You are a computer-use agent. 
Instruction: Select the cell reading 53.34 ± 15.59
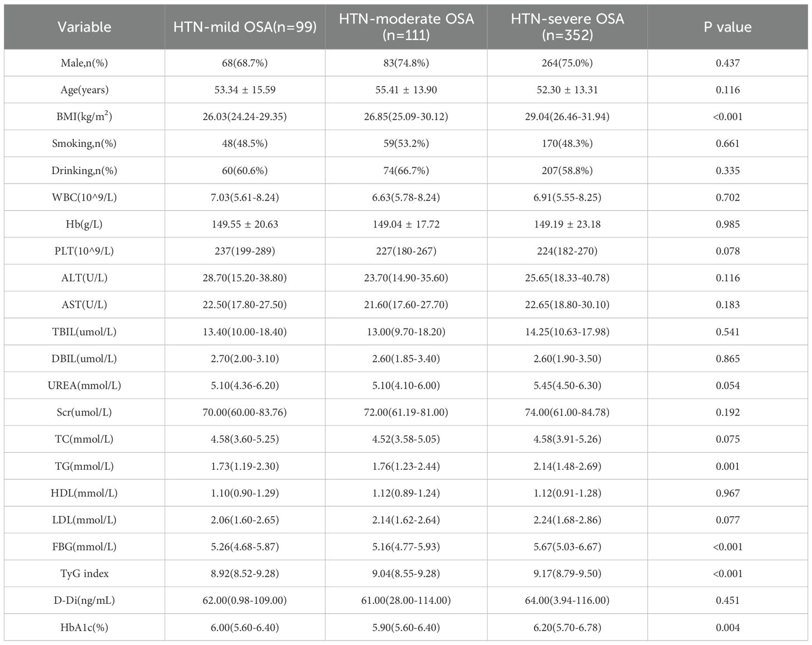245,90
